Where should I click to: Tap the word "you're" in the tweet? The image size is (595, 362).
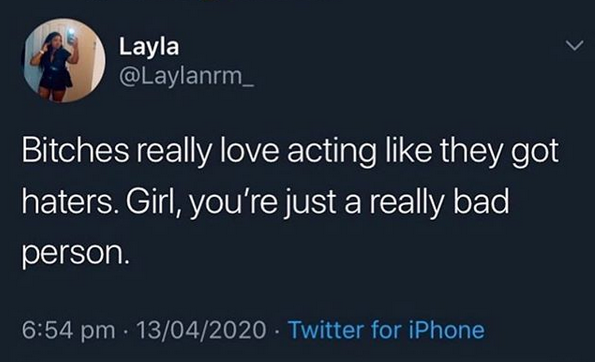pos(232,204)
